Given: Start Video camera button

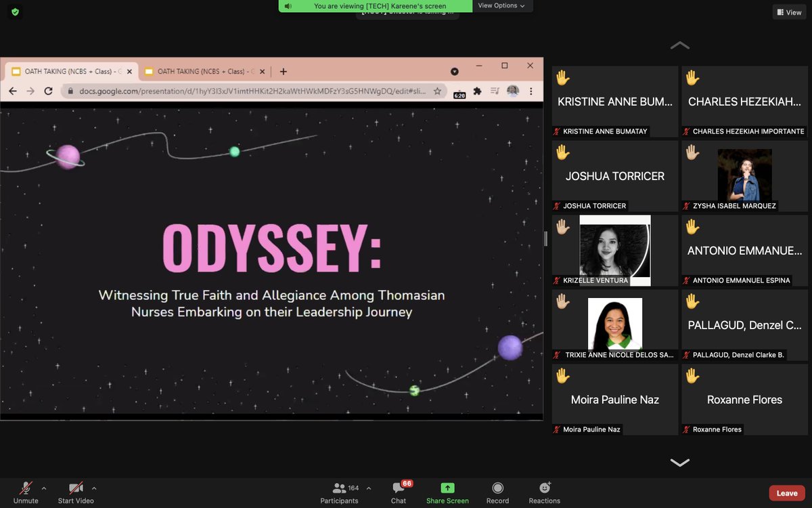Looking at the screenshot, I should 76,492.
